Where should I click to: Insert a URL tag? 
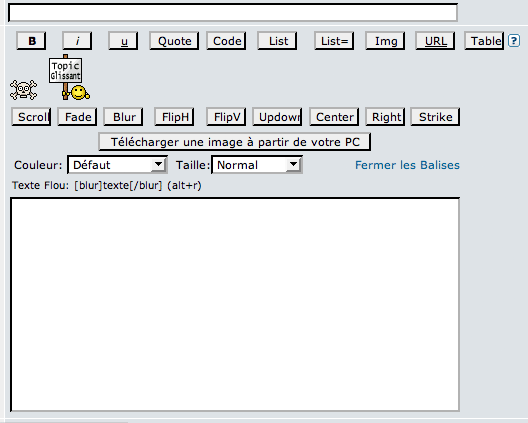(435, 41)
